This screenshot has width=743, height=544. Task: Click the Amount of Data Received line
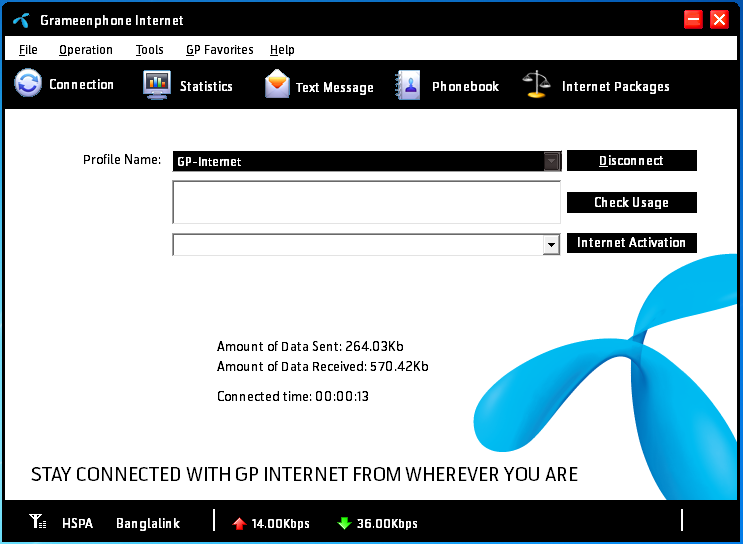click(x=323, y=366)
